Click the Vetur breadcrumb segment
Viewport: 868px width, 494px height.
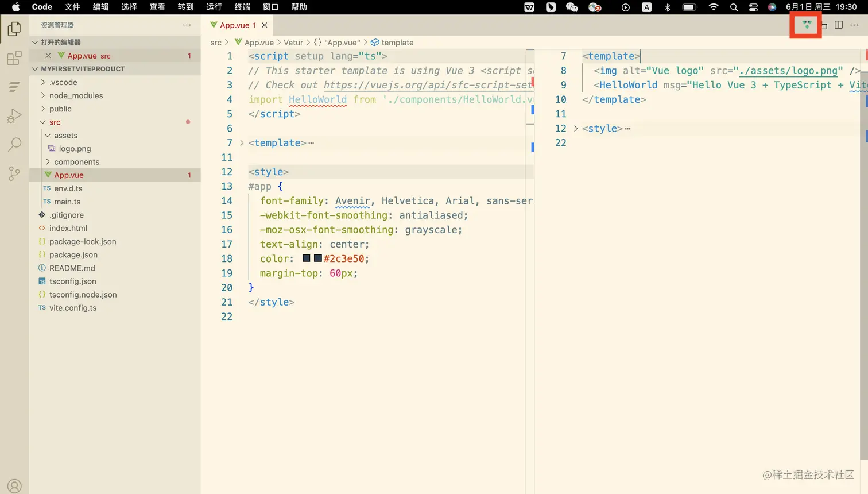click(x=293, y=43)
